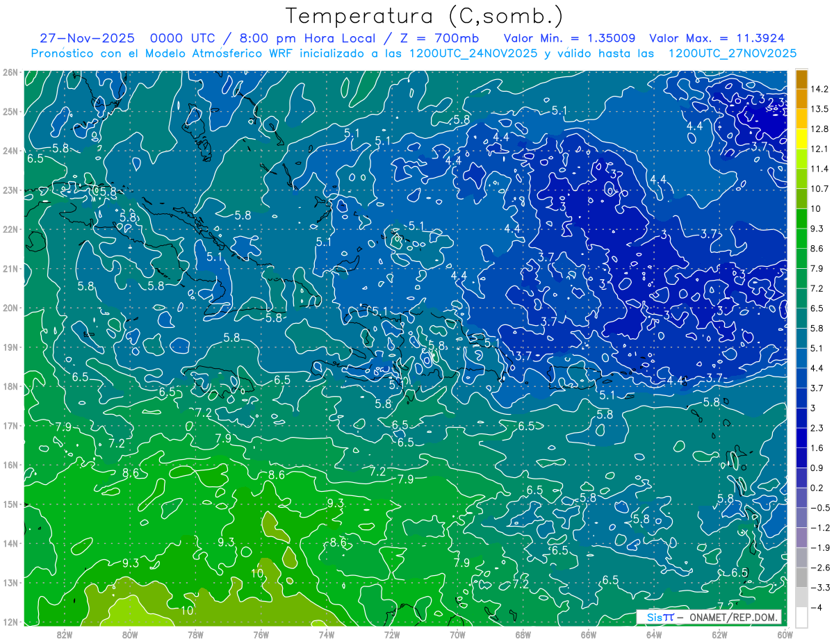Click the -1.2 color scale label
834x644 pixels.
[x=819, y=528]
